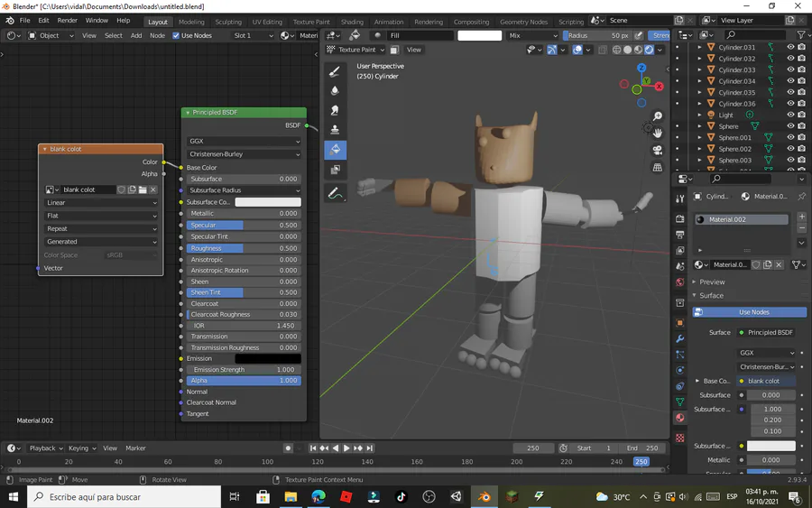The image size is (812, 508).
Task: Open the Object Data properties tab
Action: pos(680,402)
